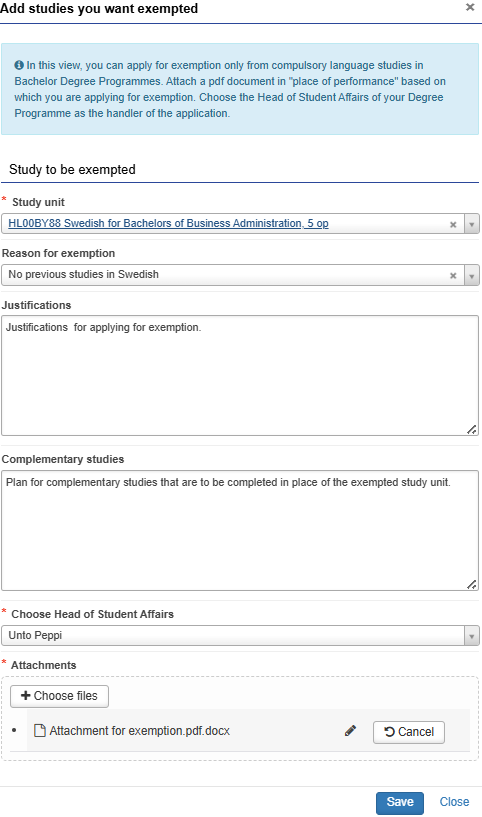The image size is (482, 817).
Task: Save the exemption application
Action: tap(400, 802)
